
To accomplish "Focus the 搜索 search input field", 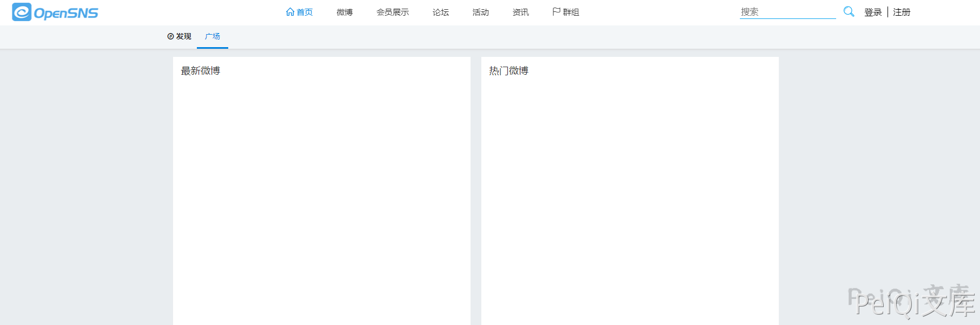I will tap(787, 12).
